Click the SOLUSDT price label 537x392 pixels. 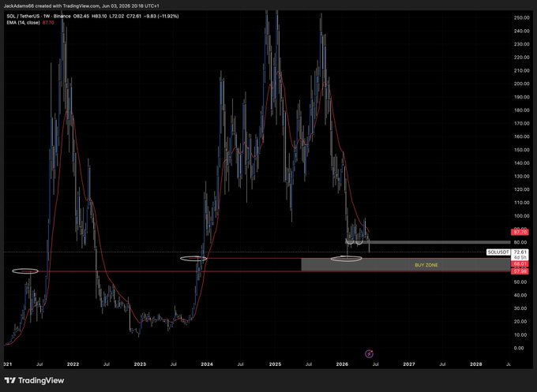(x=498, y=252)
